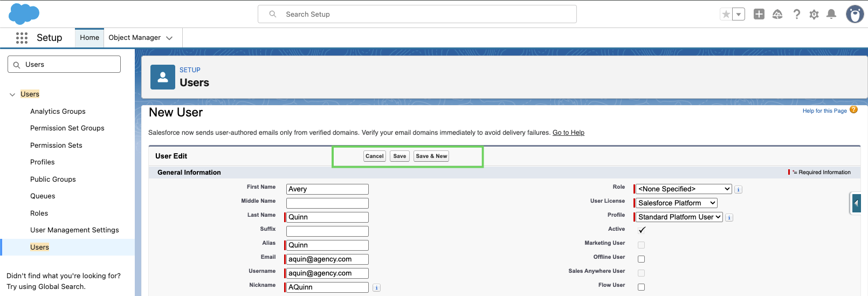Click the Middle Name field

point(327,203)
